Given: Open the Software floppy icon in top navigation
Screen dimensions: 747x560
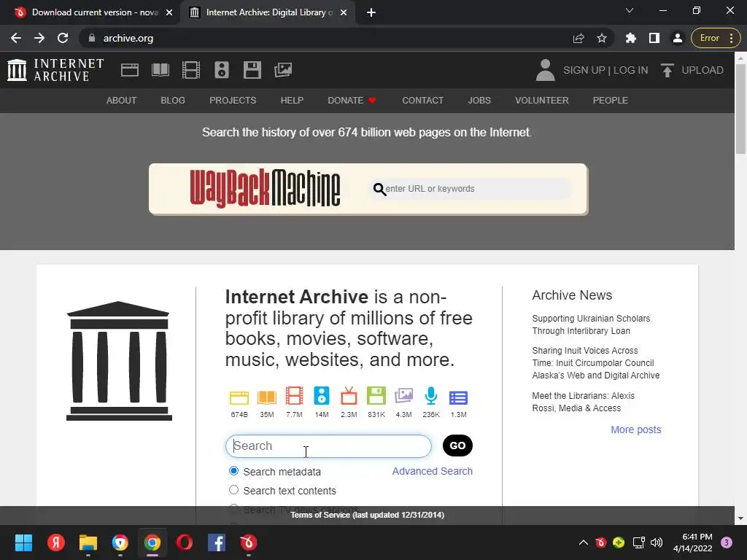Looking at the screenshot, I should click(252, 70).
